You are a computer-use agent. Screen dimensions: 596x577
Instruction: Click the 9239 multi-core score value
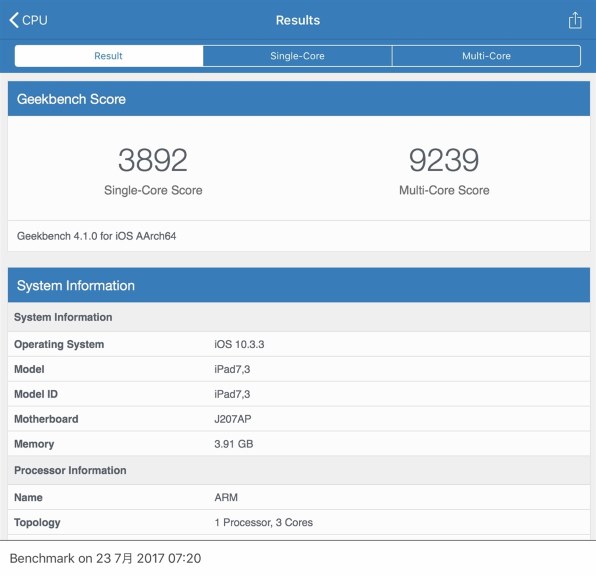[x=444, y=160]
